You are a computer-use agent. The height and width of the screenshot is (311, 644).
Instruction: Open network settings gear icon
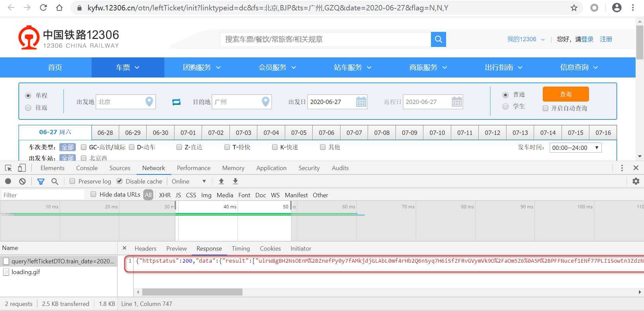[636, 182]
